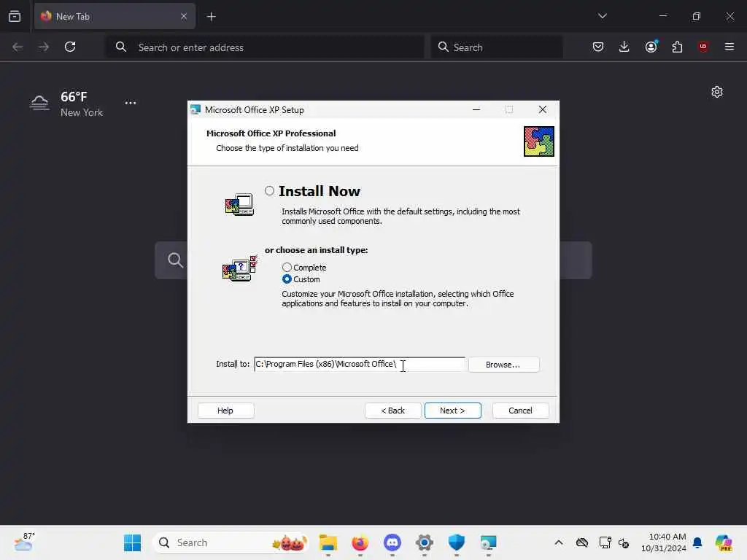Open Firefox recent browsing view icon
Screen dimensions: 747x560
(15, 16)
